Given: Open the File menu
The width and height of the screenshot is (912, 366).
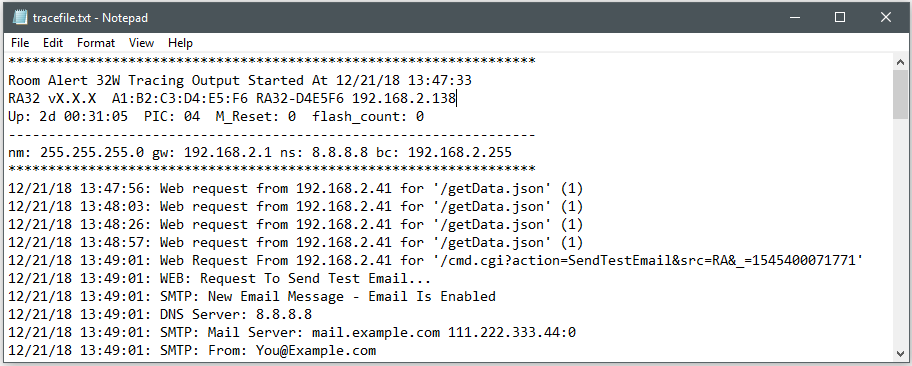Looking at the screenshot, I should pos(20,43).
